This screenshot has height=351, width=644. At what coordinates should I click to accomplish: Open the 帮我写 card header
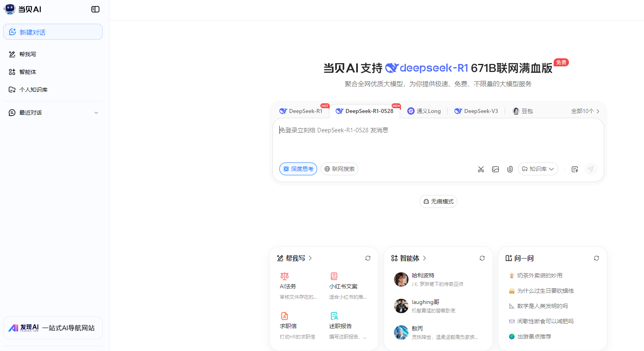click(x=294, y=258)
